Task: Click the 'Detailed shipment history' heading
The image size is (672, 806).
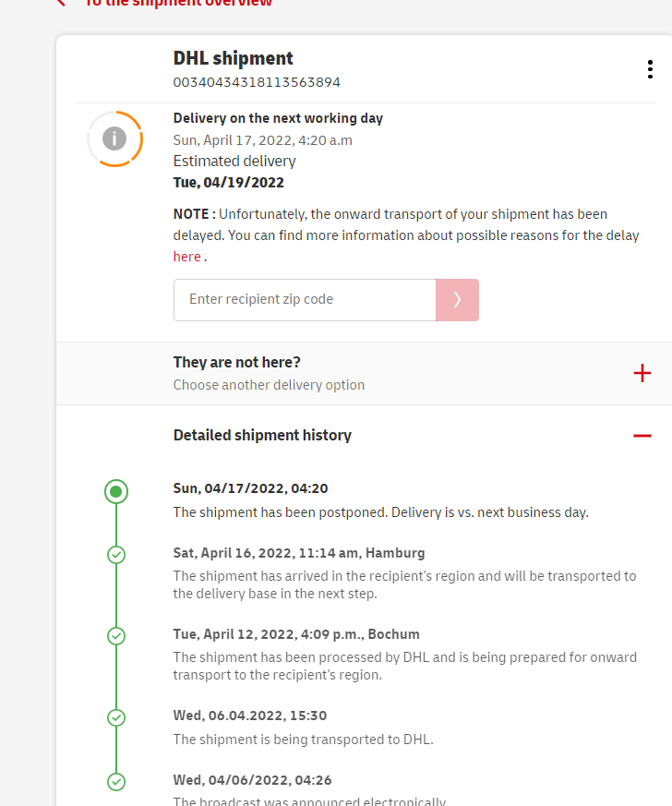Action: [x=262, y=435]
